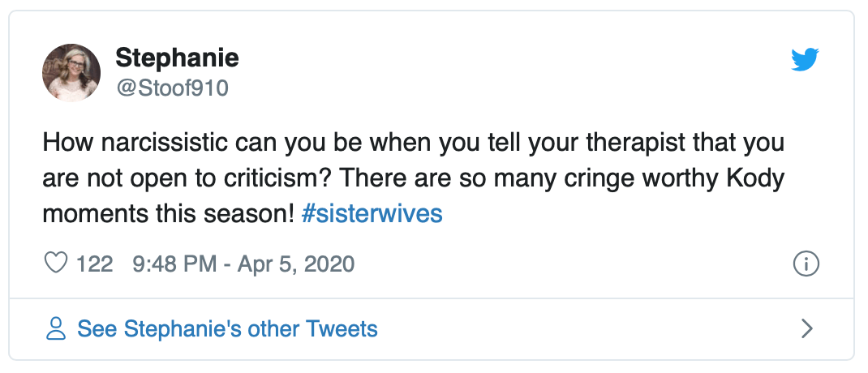Image resolution: width=868 pixels, height=373 pixels.
Task: Open the info circle icon
Action: (x=806, y=264)
